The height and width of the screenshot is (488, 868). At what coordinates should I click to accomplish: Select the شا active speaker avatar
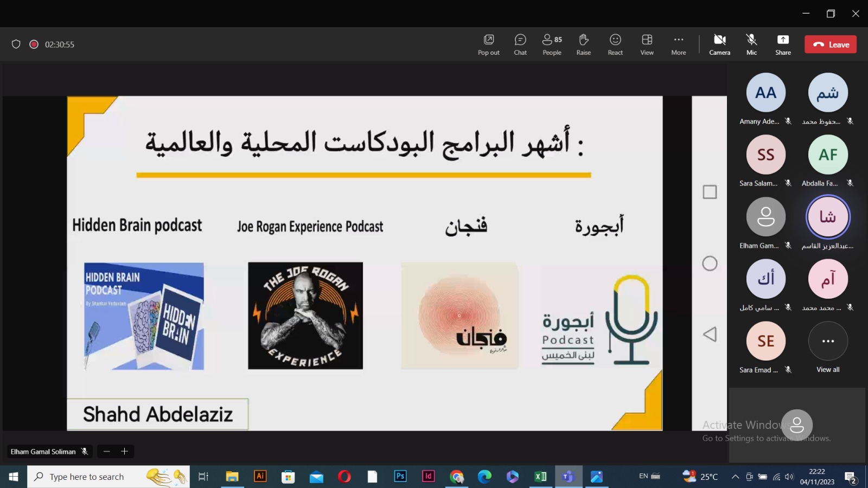[x=828, y=217]
